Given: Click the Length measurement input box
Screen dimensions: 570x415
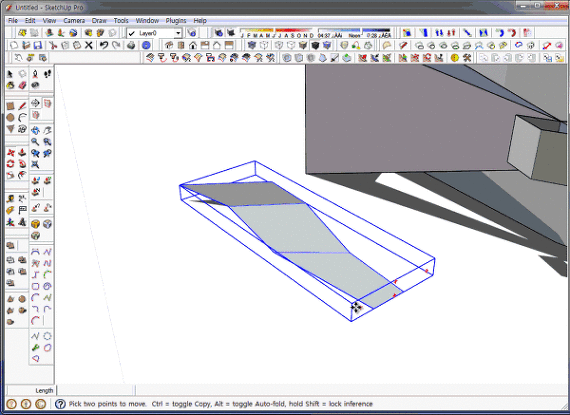Looking at the screenshot, I should tap(96, 390).
